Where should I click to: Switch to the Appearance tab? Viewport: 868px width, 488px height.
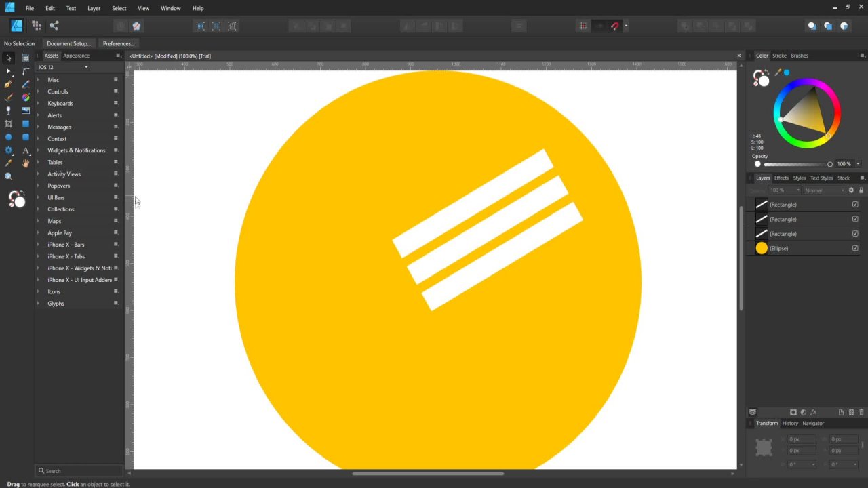[76, 56]
